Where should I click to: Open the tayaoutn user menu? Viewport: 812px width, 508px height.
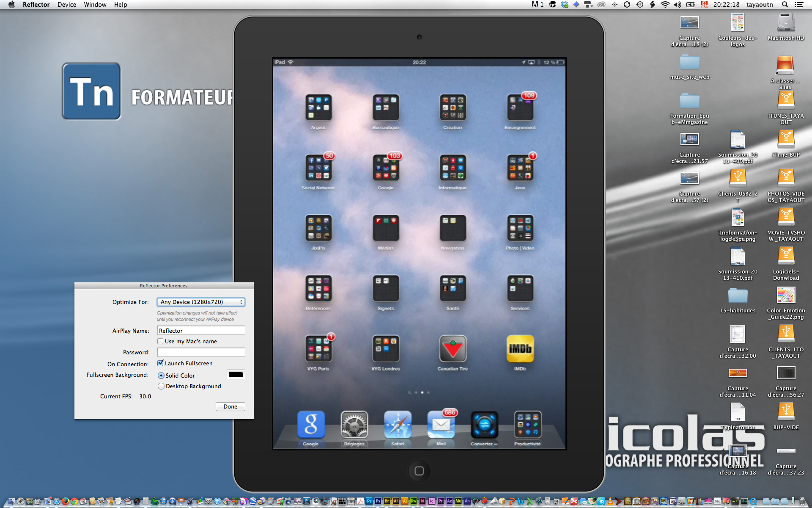coord(760,5)
